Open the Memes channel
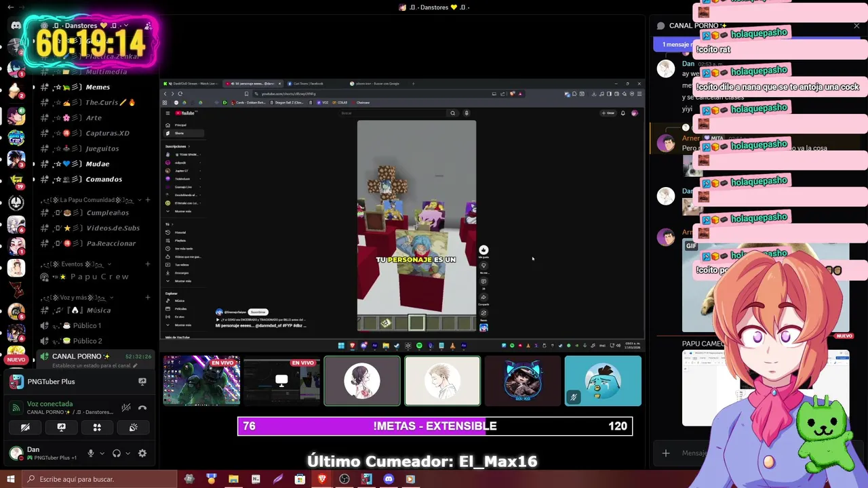This screenshot has width=868, height=488. (98, 87)
